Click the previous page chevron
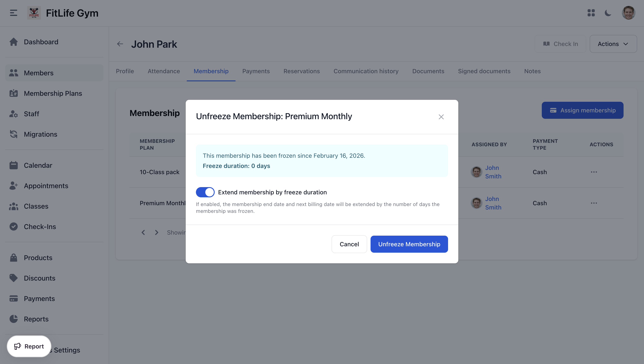The height and width of the screenshot is (364, 644). [143, 232]
